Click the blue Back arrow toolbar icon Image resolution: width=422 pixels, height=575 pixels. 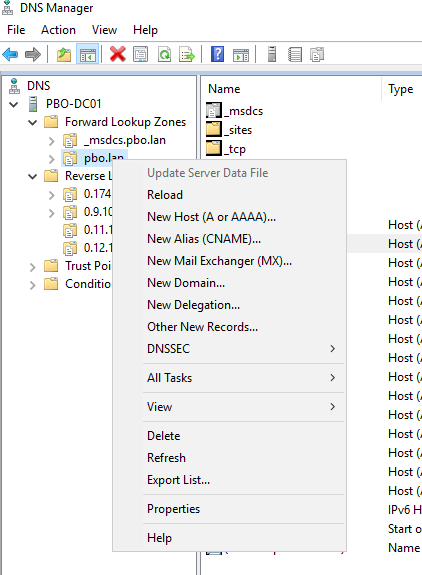click(x=10, y=55)
